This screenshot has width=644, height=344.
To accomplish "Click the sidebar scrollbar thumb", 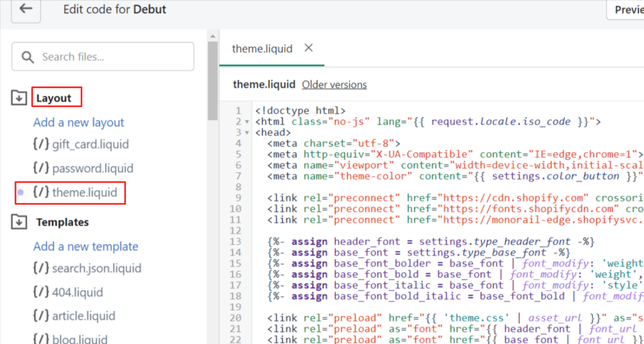I will (213, 80).
